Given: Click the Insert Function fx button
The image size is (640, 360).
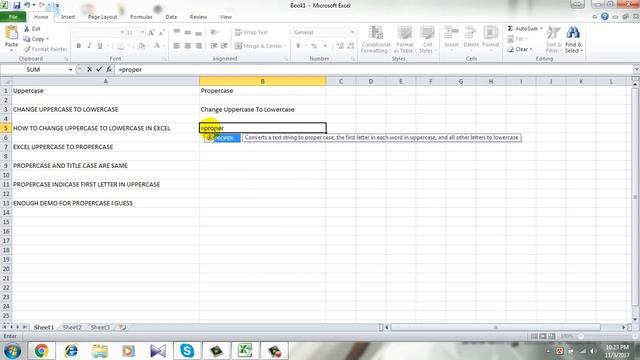Looking at the screenshot, I should click(x=109, y=70).
